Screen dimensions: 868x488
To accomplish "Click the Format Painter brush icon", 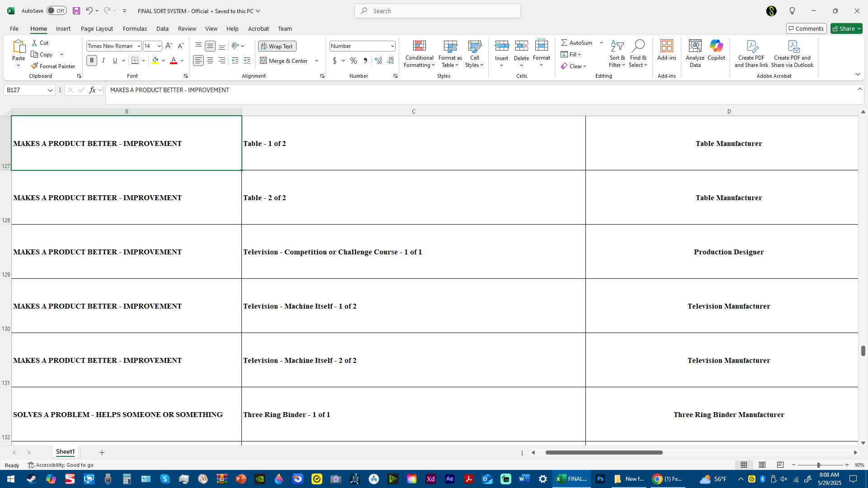I will coord(34,66).
